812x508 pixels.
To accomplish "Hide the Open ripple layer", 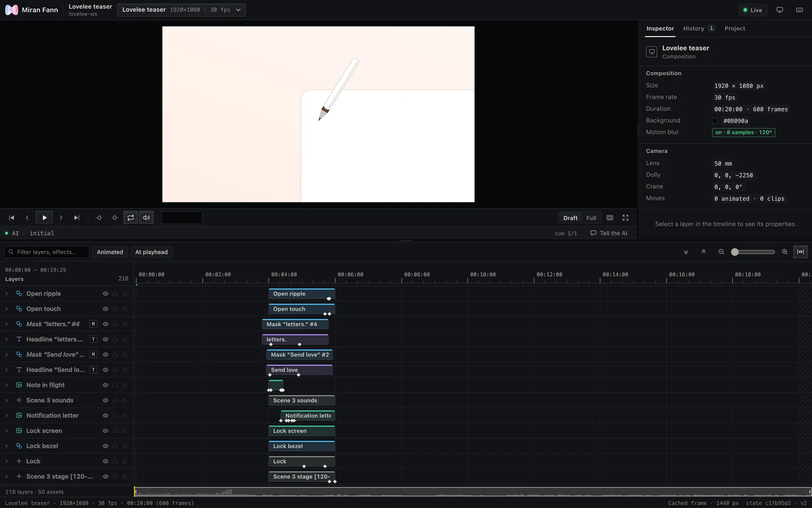I will [x=106, y=294].
